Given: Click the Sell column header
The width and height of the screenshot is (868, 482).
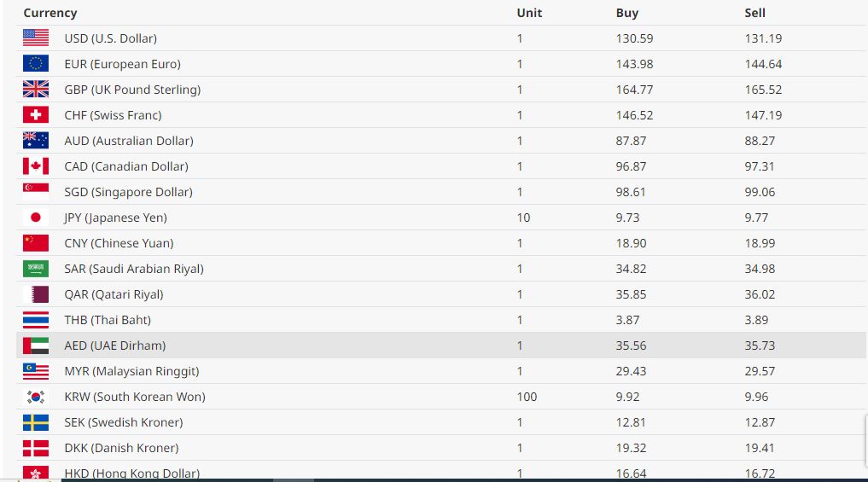Looking at the screenshot, I should coord(755,13).
